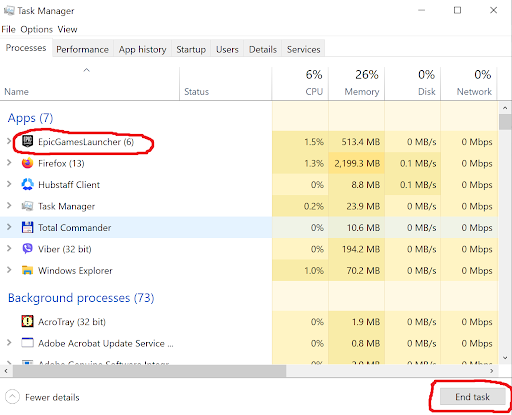Switch to the Startup tab

point(191,49)
